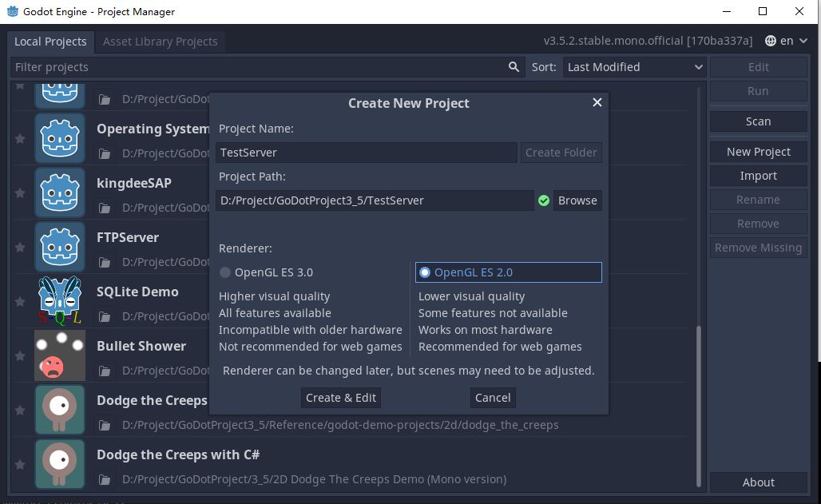Click the Edit project button
Image resolution: width=821 pixels, height=504 pixels.
pyautogui.click(x=758, y=67)
